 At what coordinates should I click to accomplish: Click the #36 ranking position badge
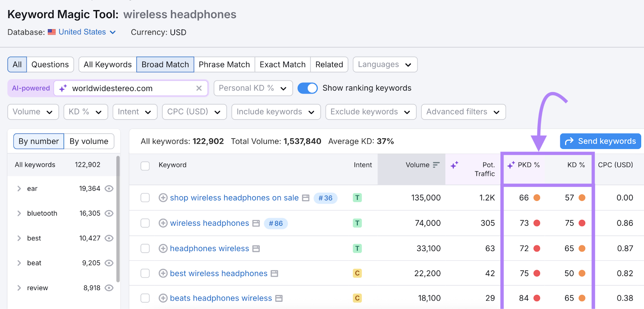[325, 198]
